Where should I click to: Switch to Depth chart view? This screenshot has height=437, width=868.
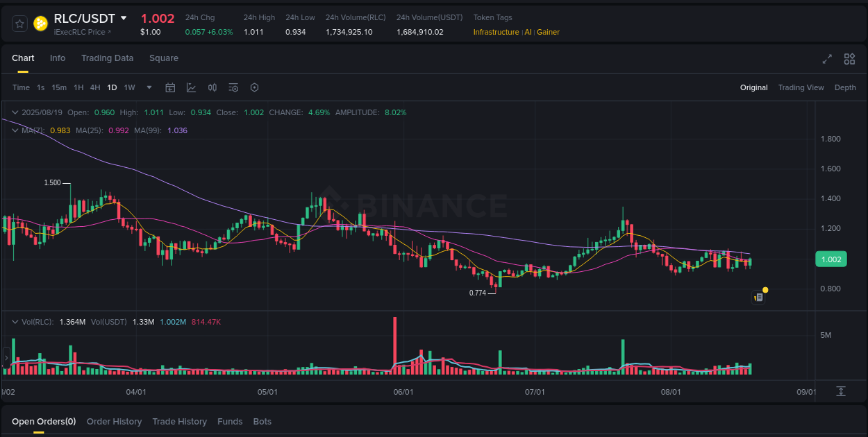tap(845, 87)
